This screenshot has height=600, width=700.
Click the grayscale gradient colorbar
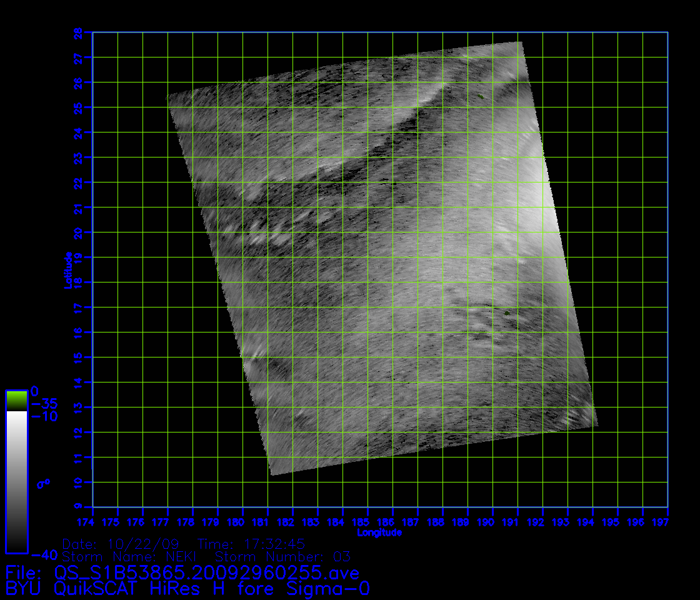tap(16, 481)
